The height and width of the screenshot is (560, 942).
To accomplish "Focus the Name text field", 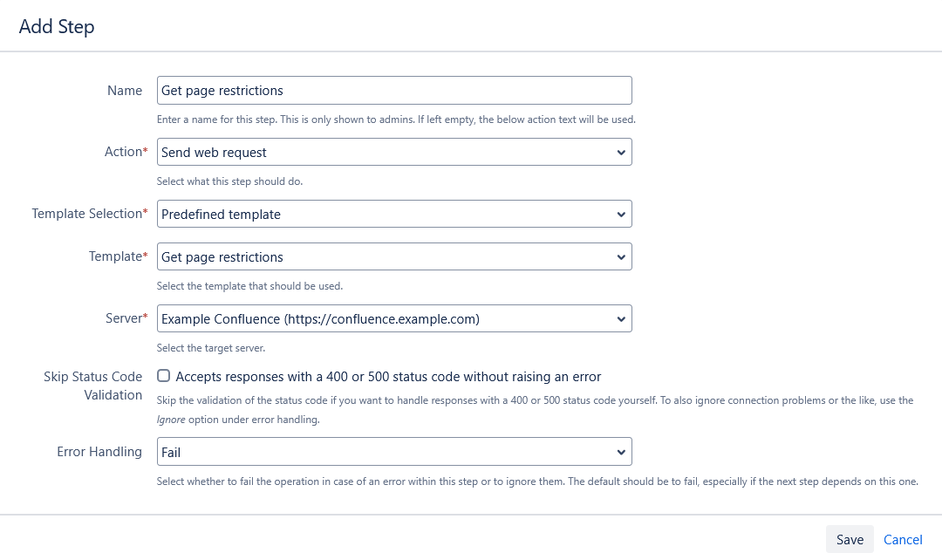I will point(394,91).
